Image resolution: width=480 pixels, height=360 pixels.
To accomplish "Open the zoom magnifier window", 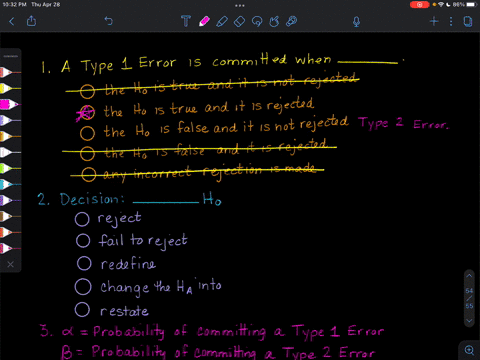I will click(x=469, y=350).
